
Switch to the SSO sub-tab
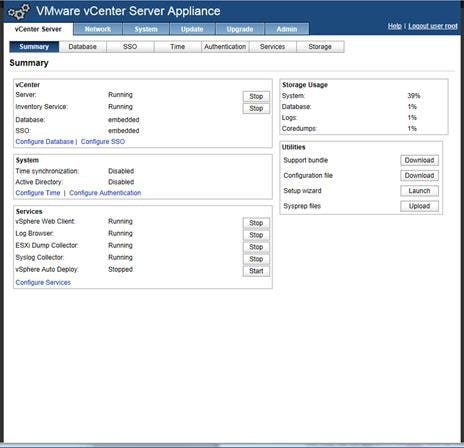(130, 47)
